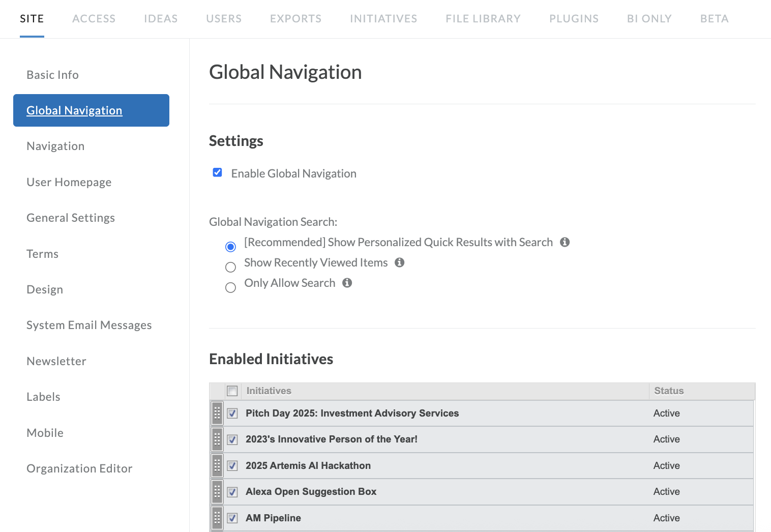Open Global Navigation sidebar item

91,110
